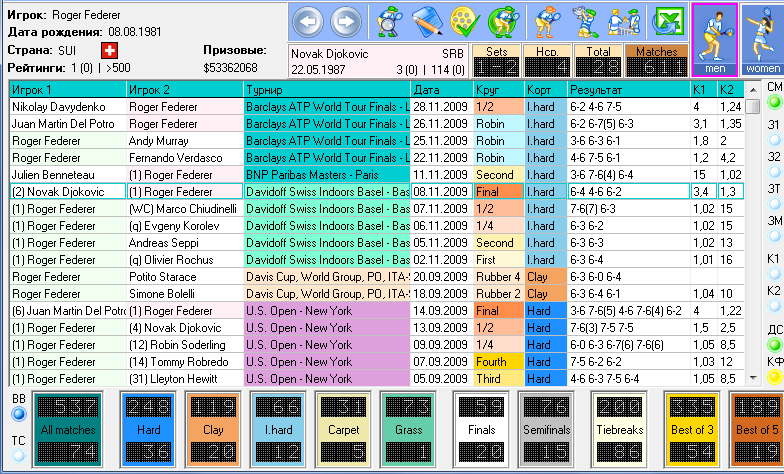Toggle the K2 indicator on the right panel
The image size is (784, 474).
[774, 306]
